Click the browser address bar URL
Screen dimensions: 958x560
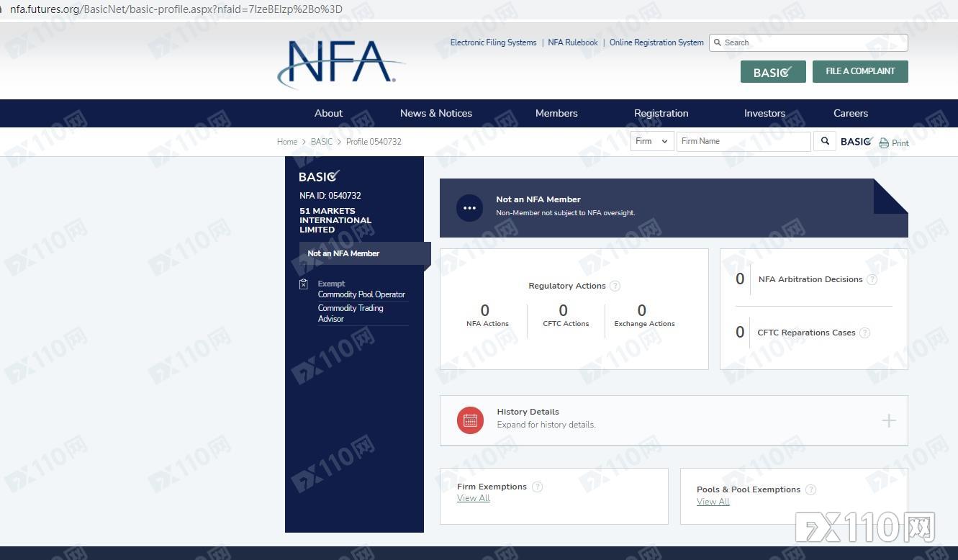(176, 9)
